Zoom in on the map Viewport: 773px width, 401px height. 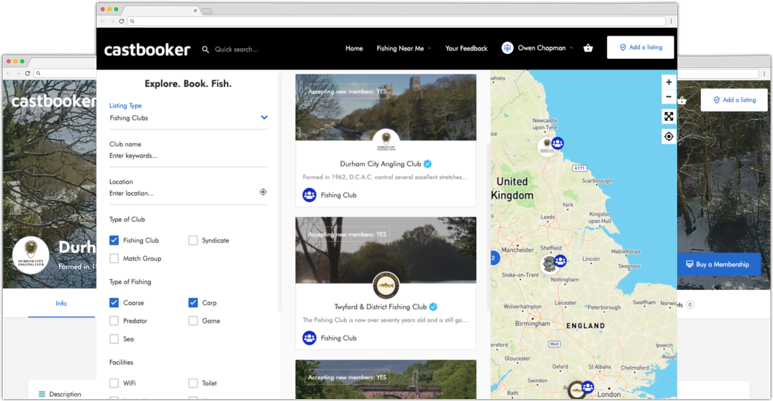pos(668,82)
